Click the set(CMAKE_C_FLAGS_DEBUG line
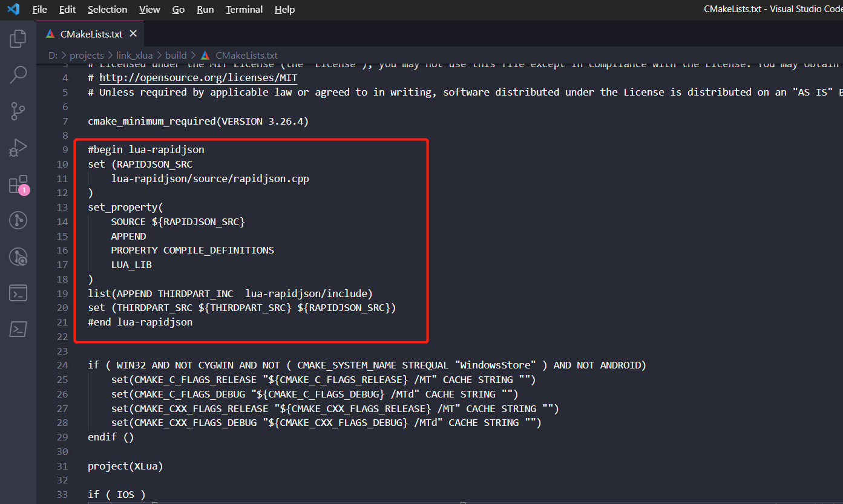The height and width of the screenshot is (504, 843). (315, 394)
